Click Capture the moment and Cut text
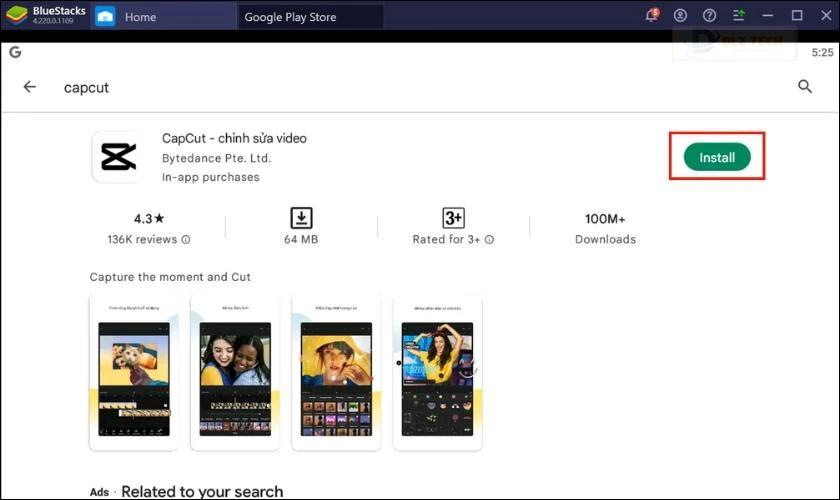The width and height of the screenshot is (840, 500). point(170,277)
